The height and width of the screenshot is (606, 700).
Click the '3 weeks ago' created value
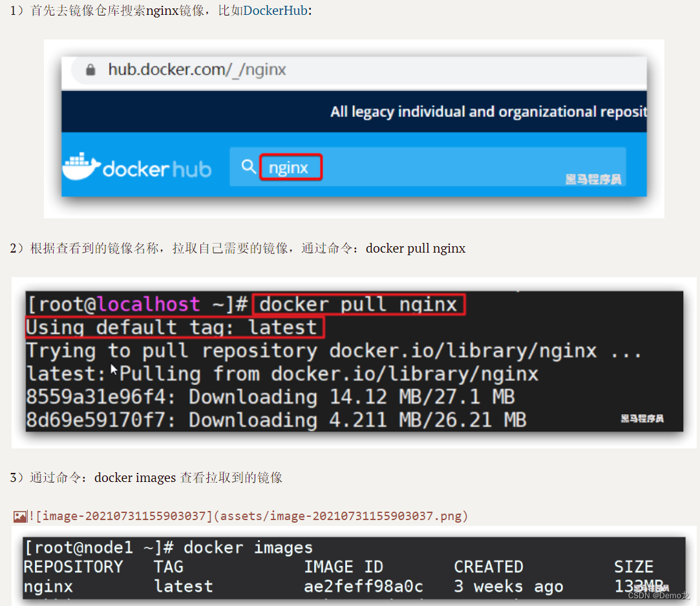pyautogui.click(x=509, y=587)
